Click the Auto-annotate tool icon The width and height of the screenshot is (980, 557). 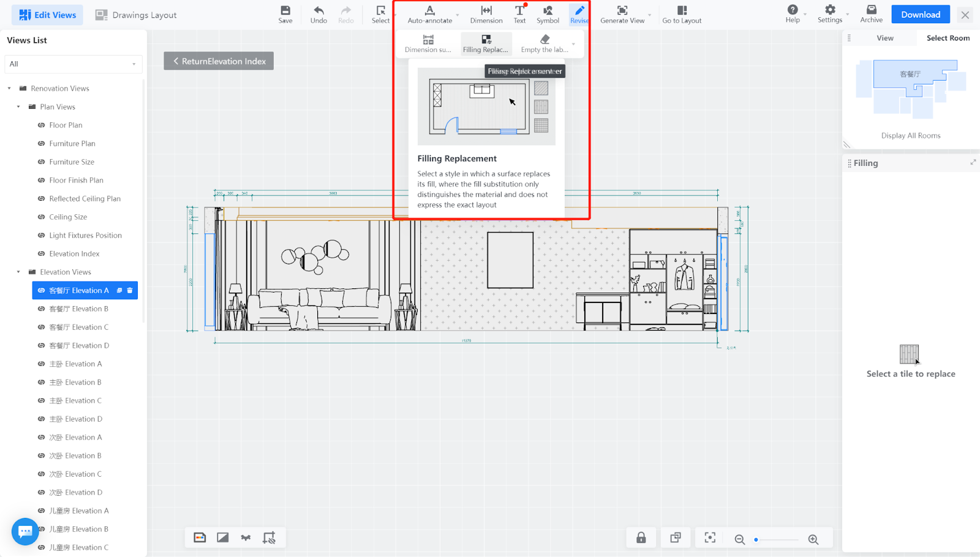[x=429, y=10]
